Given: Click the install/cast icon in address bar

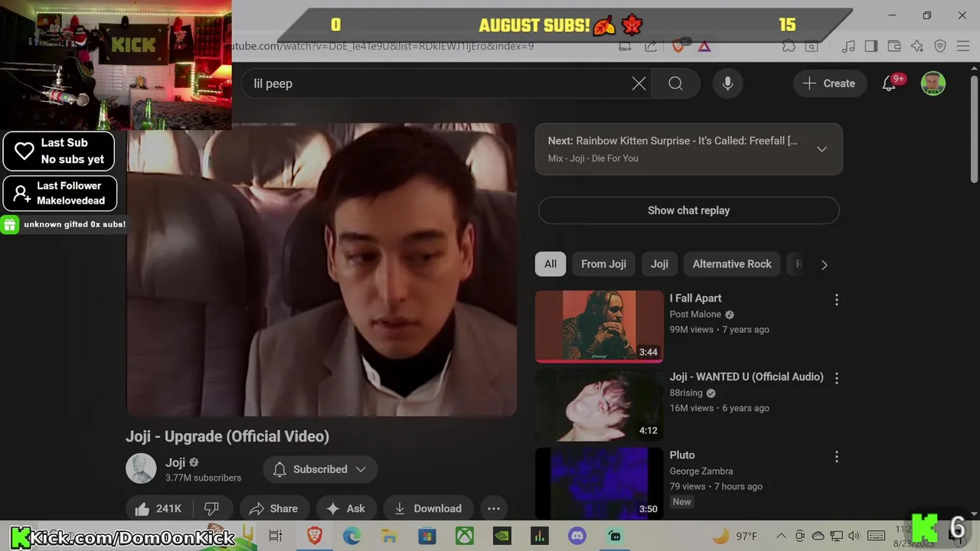Looking at the screenshot, I should tap(626, 46).
